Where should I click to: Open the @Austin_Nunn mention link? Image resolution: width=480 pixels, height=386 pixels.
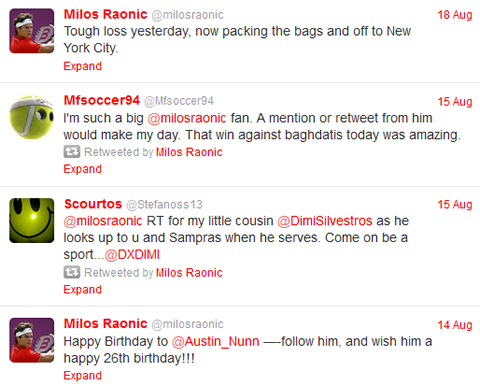pyautogui.click(x=216, y=342)
